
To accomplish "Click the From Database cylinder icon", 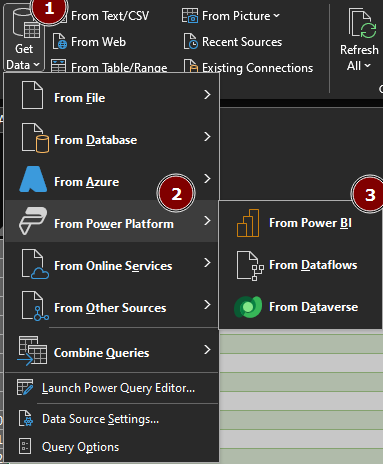I will pyautogui.click(x=35, y=138).
